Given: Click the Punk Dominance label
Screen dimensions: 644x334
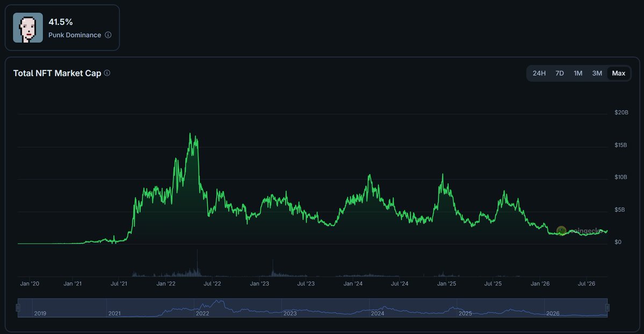Looking at the screenshot, I should 75,35.
